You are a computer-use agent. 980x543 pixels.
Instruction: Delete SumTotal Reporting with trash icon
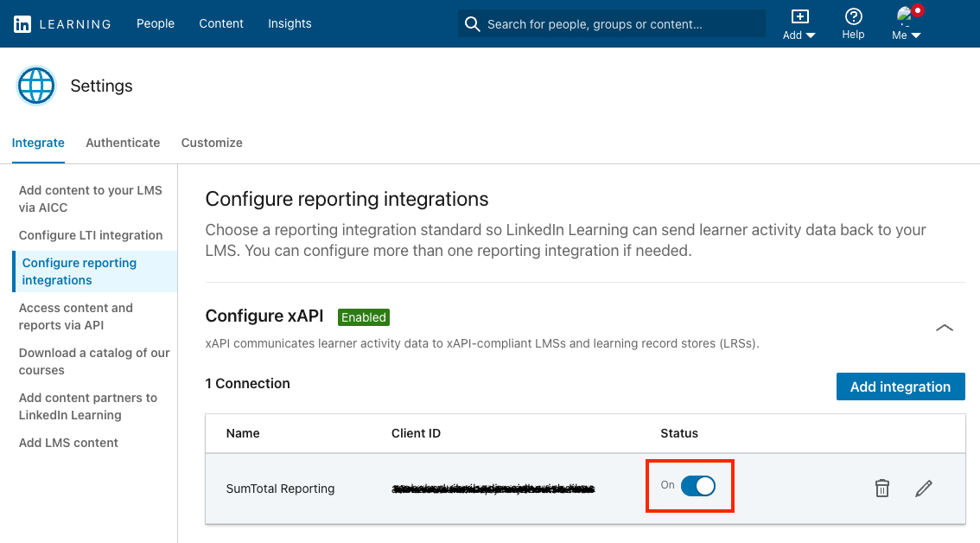coord(881,488)
